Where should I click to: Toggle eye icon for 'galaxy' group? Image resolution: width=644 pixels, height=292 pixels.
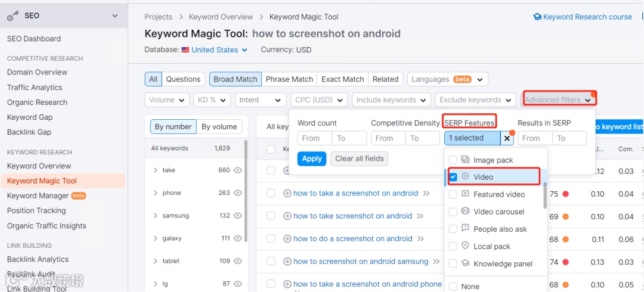click(238, 238)
